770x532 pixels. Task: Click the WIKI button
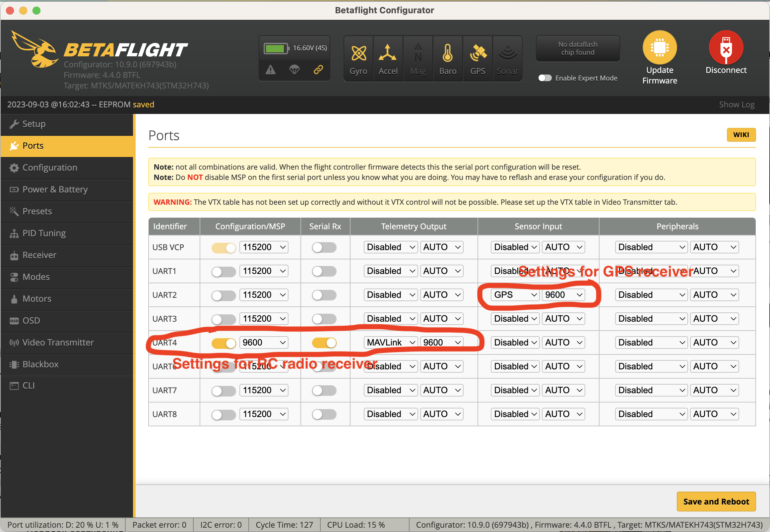(739, 135)
